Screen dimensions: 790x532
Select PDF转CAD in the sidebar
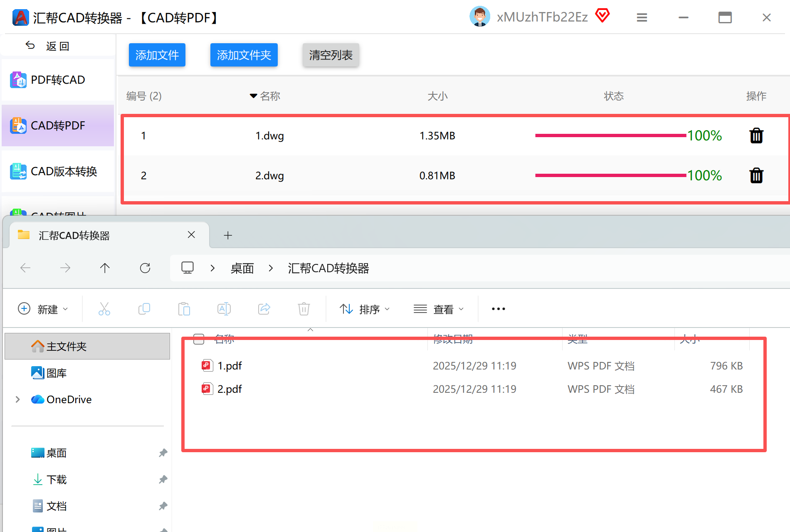58,80
